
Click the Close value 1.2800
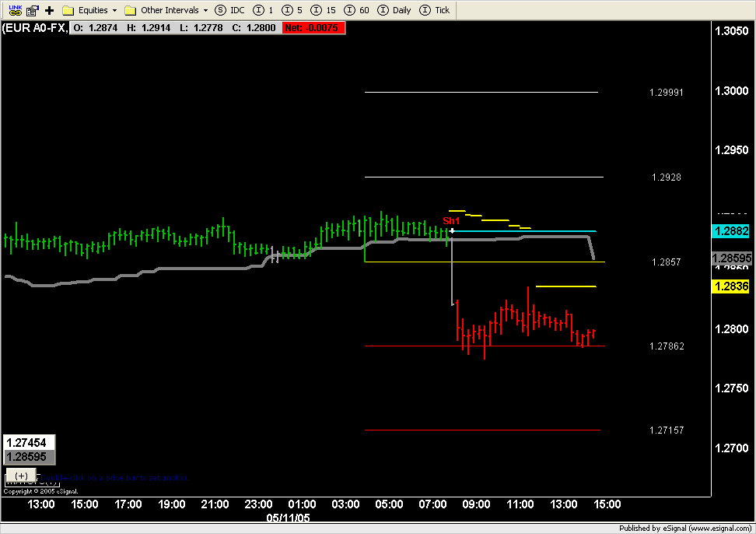261,28
